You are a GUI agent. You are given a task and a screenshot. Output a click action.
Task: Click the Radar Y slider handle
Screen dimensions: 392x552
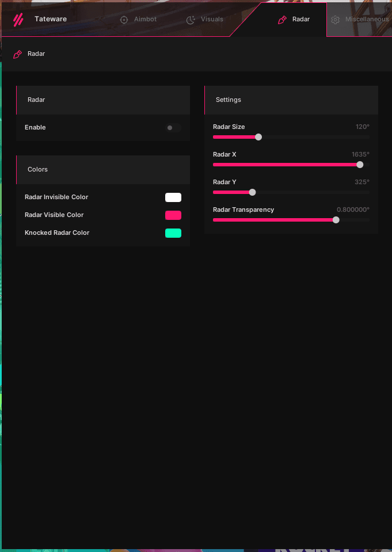coord(252,192)
